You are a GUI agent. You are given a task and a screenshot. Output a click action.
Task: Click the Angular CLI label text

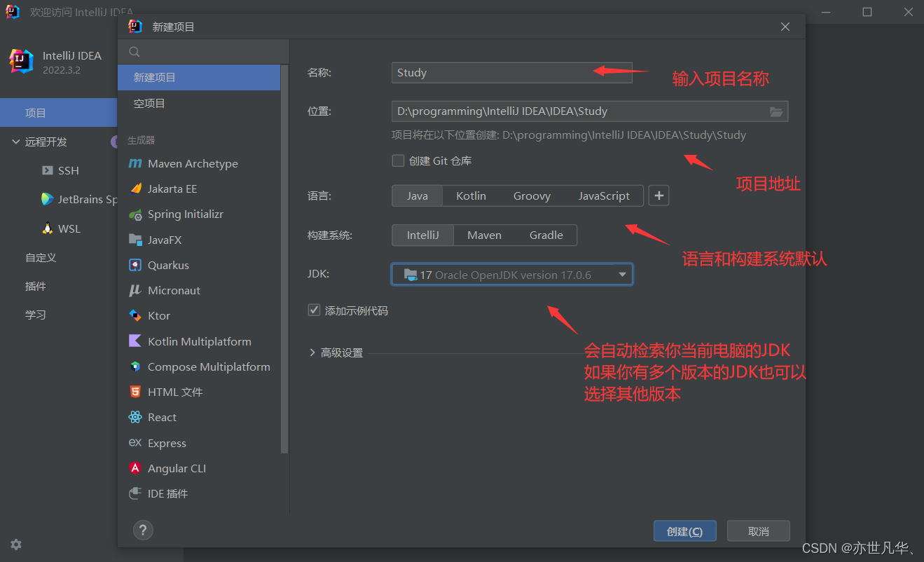[177, 468]
